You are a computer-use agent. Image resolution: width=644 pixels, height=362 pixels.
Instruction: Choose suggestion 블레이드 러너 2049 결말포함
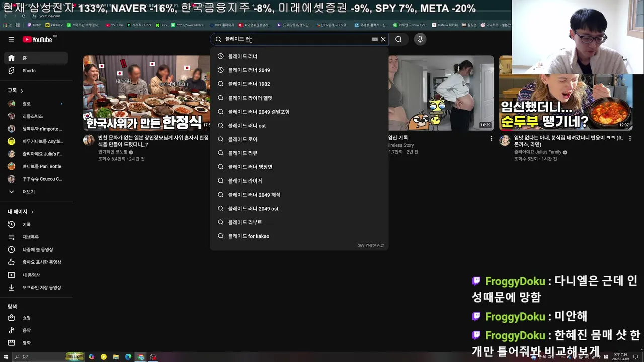[x=299, y=112]
